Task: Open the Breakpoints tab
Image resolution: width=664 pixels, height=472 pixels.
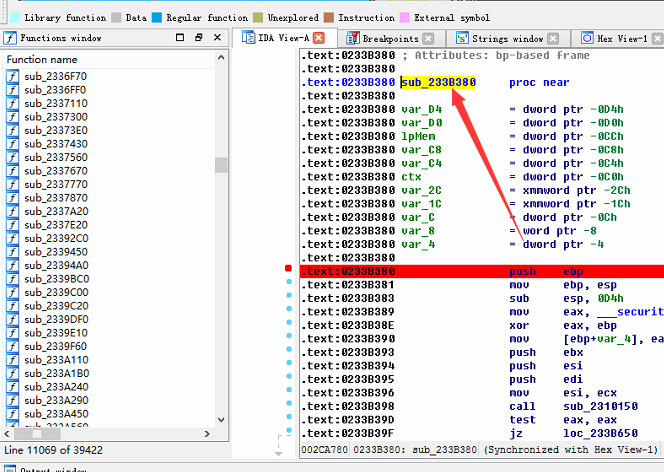Action: point(390,39)
